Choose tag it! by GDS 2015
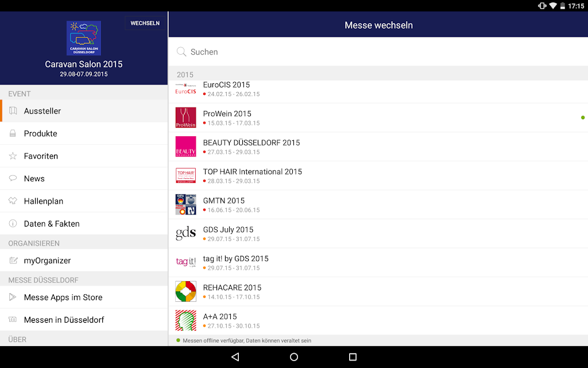 click(378, 262)
